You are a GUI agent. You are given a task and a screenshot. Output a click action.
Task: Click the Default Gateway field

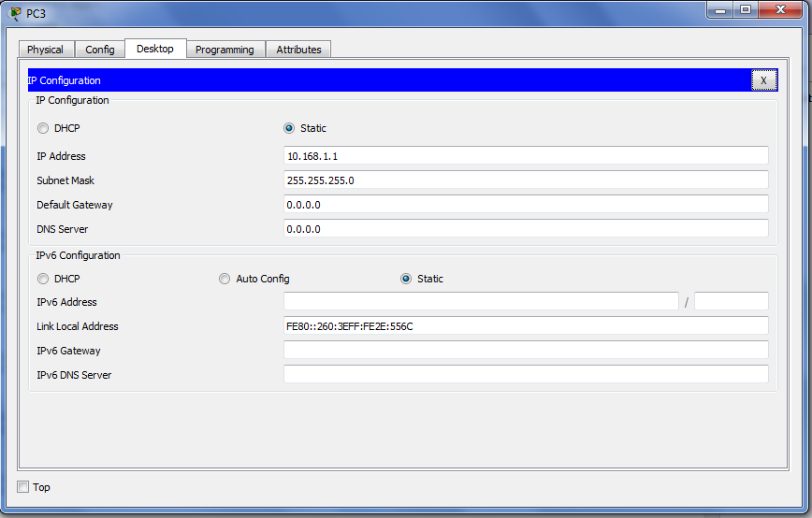click(x=526, y=205)
